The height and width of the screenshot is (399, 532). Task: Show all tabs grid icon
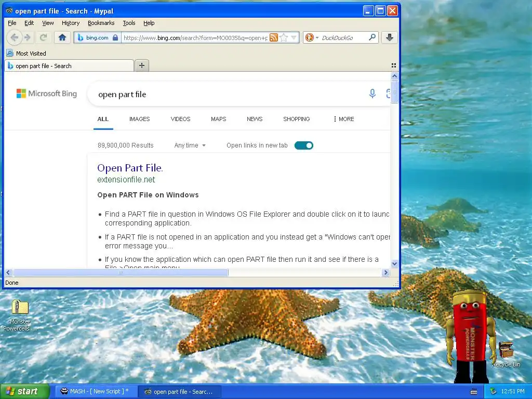(394, 65)
